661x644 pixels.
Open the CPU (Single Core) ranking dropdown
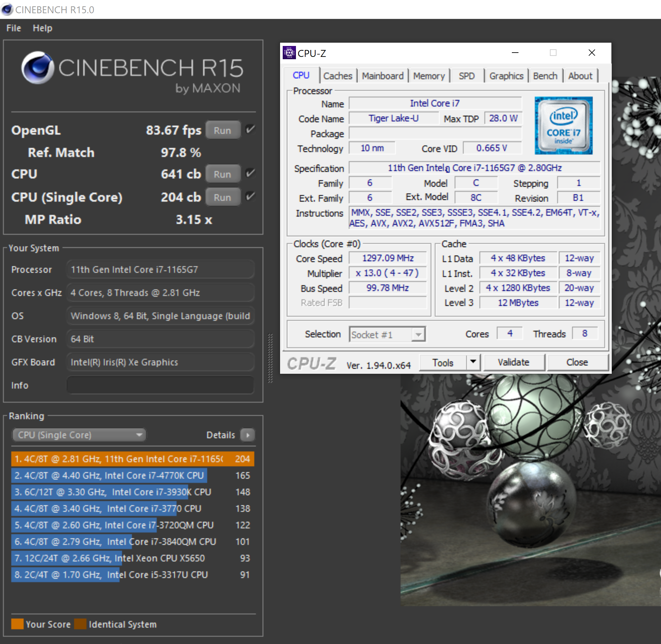[79, 435]
